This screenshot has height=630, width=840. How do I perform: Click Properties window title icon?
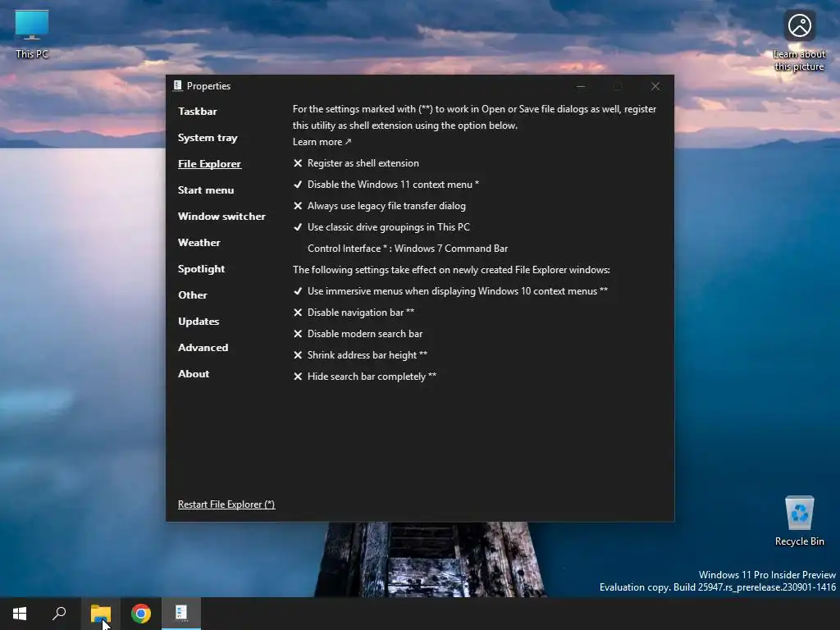[178, 85]
